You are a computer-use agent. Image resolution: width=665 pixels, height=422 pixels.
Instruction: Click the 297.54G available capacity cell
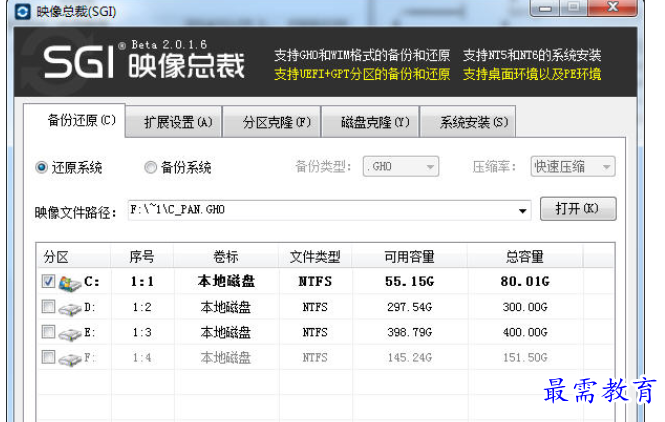coord(410,307)
